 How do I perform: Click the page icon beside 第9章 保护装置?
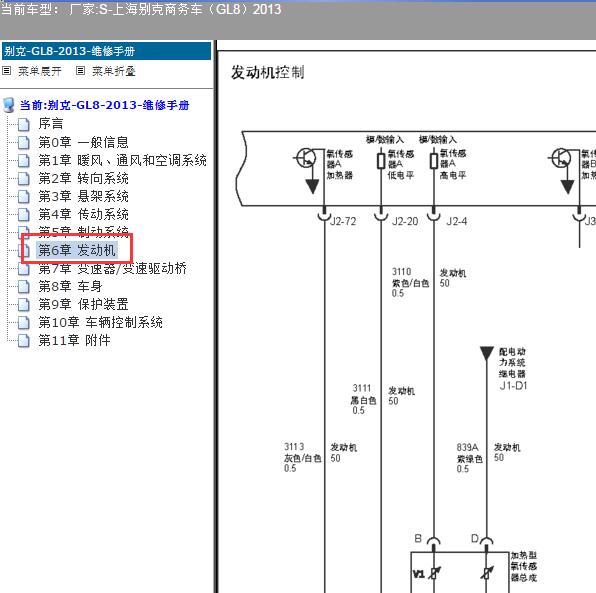click(24, 304)
